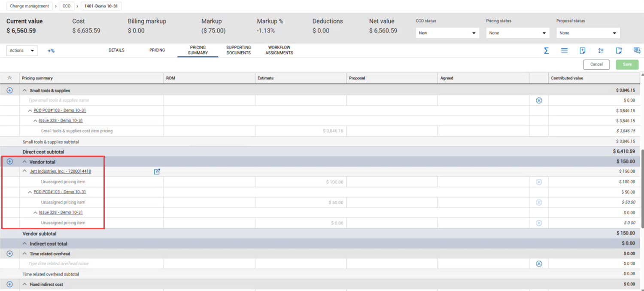This screenshot has width=644, height=291.
Task: Click plus circle beside Vendor total
Action: click(10, 162)
